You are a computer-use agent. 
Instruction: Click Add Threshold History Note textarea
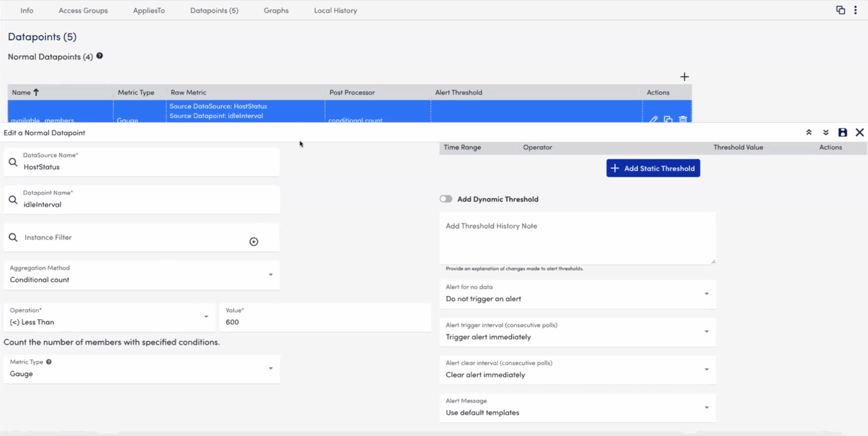(x=577, y=238)
